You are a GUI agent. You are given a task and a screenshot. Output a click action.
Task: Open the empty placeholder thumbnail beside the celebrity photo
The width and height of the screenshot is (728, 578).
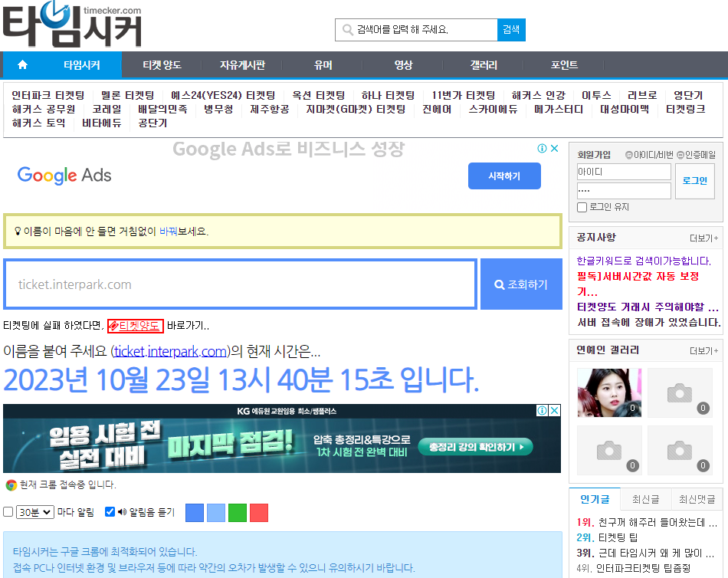click(680, 392)
